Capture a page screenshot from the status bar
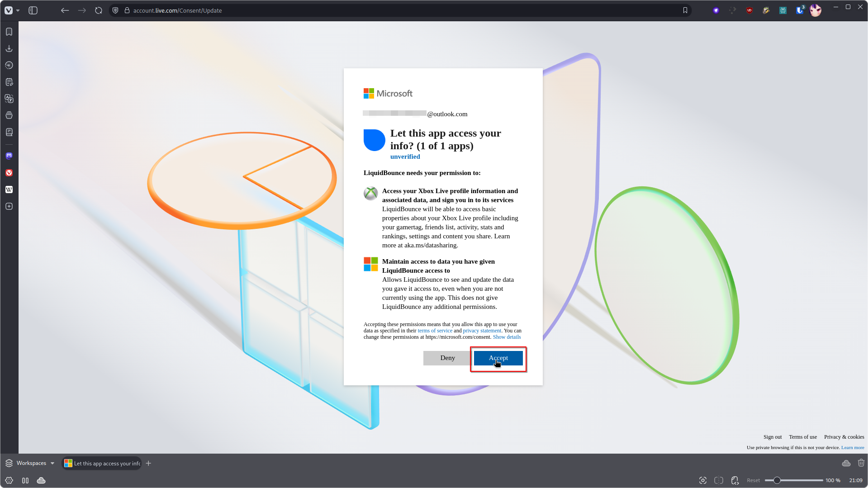Image resolution: width=868 pixels, height=488 pixels. (x=703, y=480)
